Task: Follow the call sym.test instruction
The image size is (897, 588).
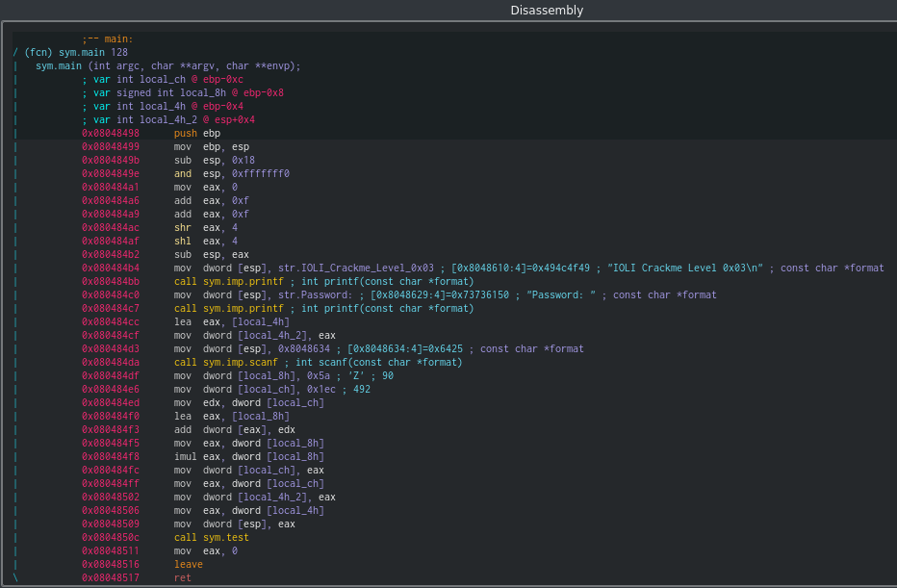Action: [211, 538]
